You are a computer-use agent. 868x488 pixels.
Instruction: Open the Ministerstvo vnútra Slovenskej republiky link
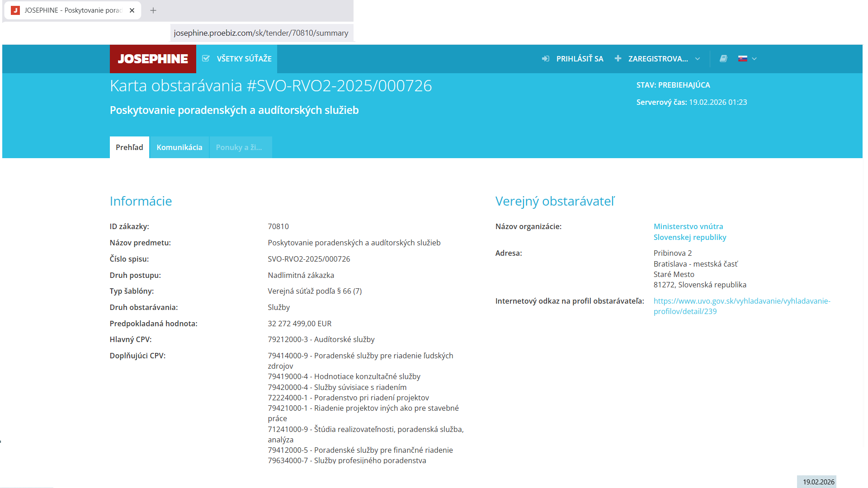689,232
